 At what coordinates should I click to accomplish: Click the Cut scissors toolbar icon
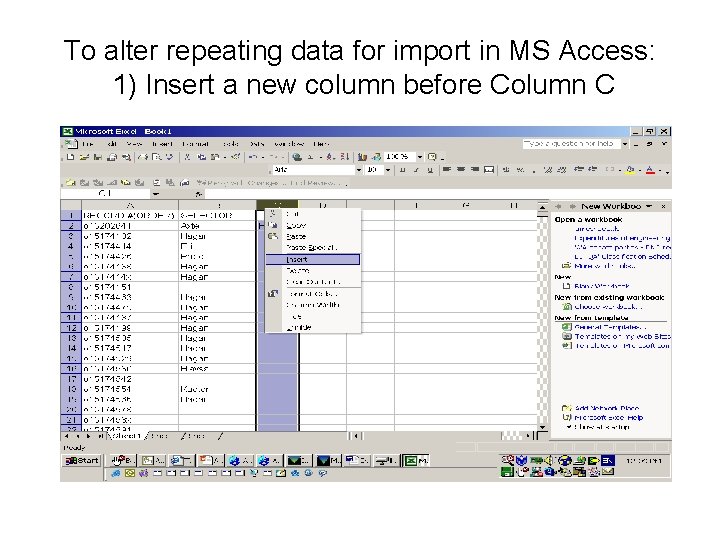tap(187, 157)
